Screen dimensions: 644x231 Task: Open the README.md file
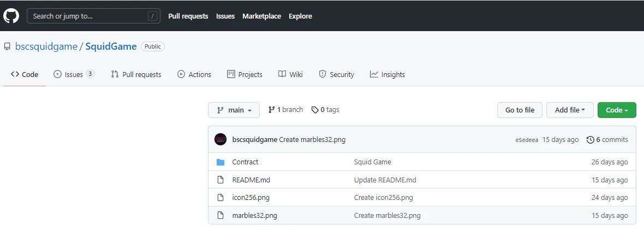point(252,180)
